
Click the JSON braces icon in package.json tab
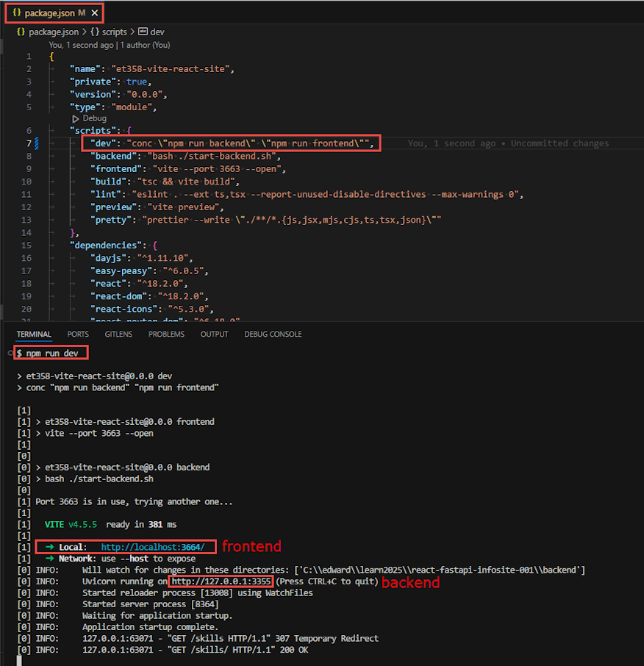coord(17,13)
